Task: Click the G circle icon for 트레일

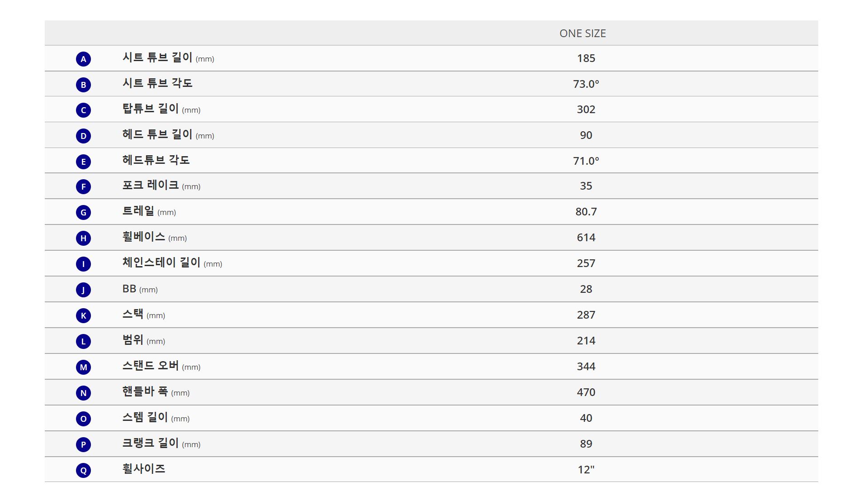Action: (83, 212)
